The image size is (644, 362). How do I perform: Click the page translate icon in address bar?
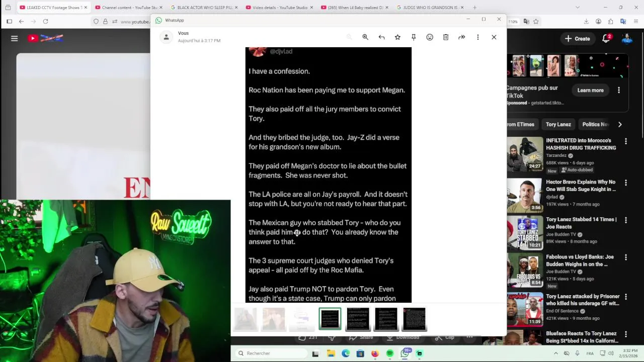pyautogui.click(x=526, y=22)
